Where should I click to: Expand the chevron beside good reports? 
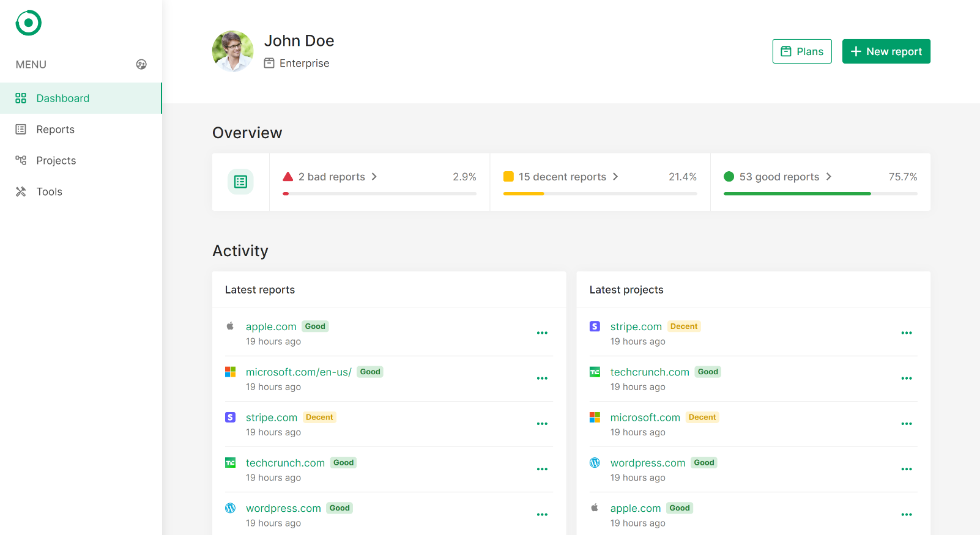[x=829, y=177]
